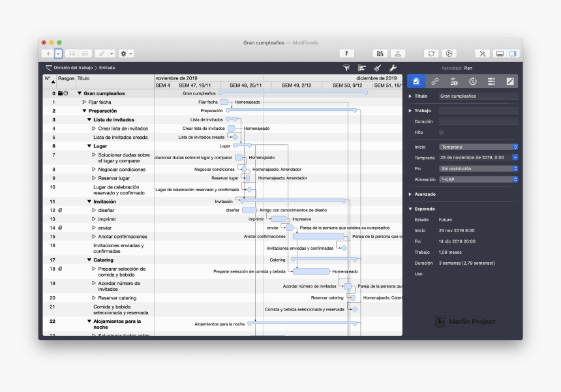Toggle the right inspector sidebar
Viewport: 561px width, 392px height.
513,53
